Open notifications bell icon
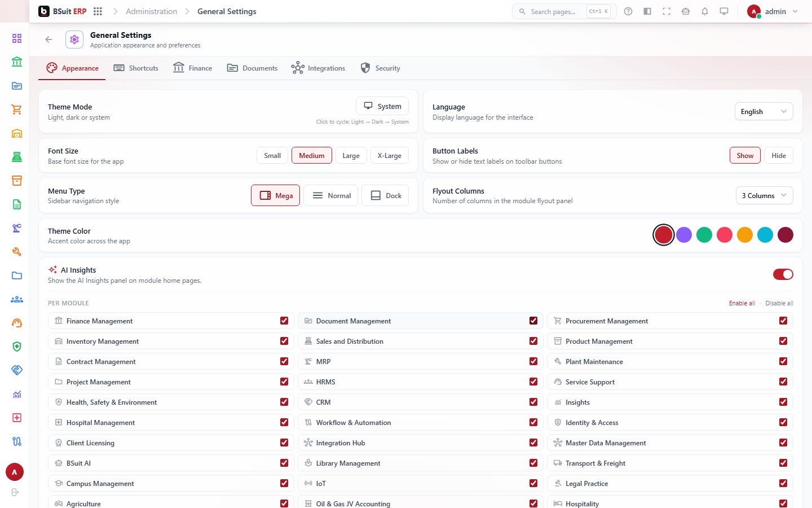Image resolution: width=812 pixels, height=508 pixels. (x=705, y=11)
